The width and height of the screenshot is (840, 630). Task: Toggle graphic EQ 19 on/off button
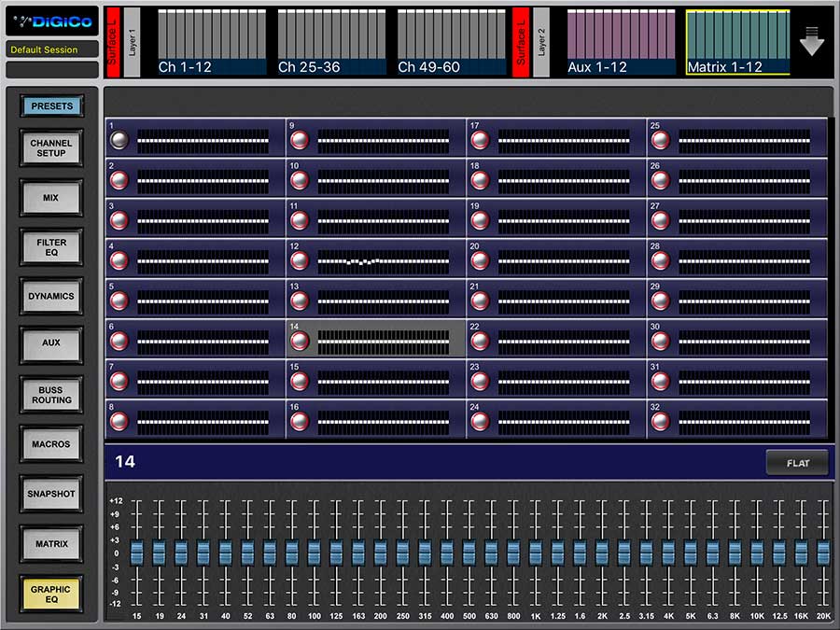click(480, 220)
